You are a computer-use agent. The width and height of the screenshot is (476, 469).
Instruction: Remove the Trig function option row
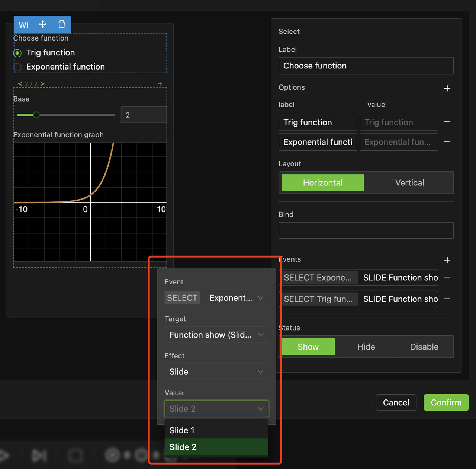(x=447, y=122)
